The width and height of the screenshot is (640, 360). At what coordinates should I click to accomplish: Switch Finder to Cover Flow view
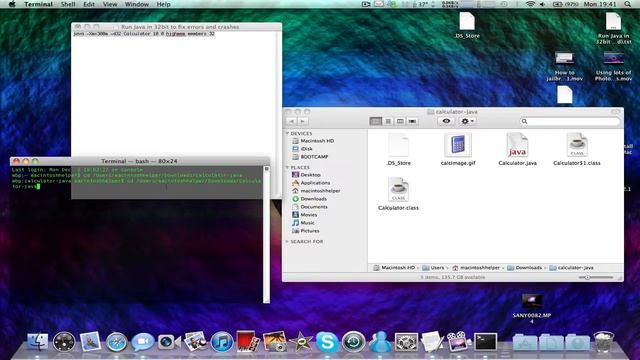click(412, 121)
